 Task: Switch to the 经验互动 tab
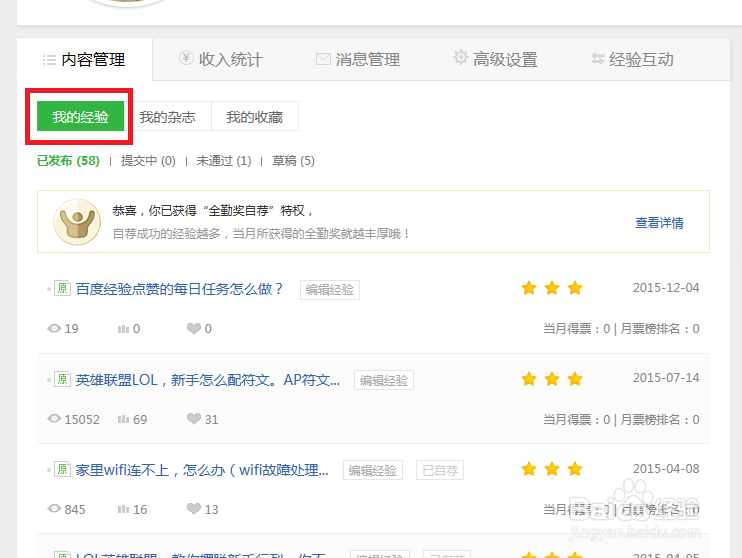[632, 60]
